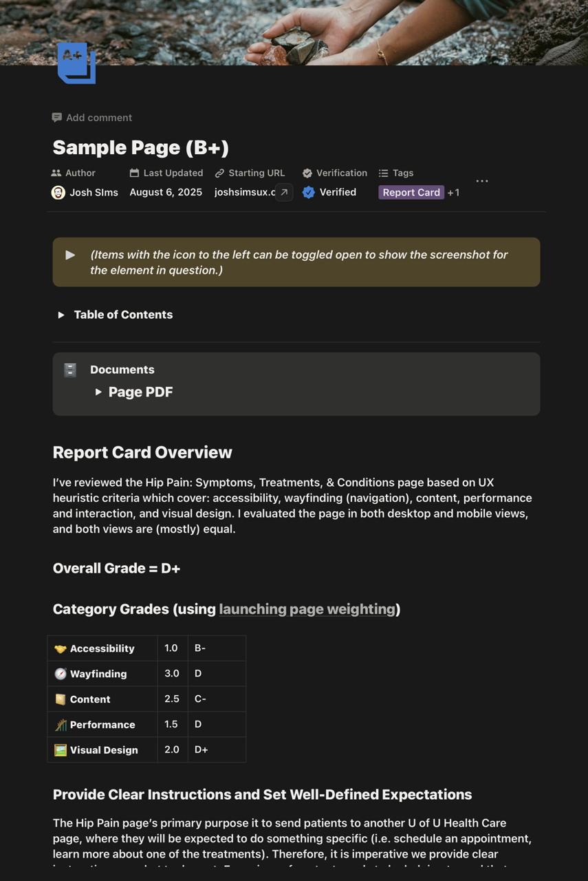The width and height of the screenshot is (588, 881).
Task: Click the Starting URL chain-link icon
Action: click(219, 173)
